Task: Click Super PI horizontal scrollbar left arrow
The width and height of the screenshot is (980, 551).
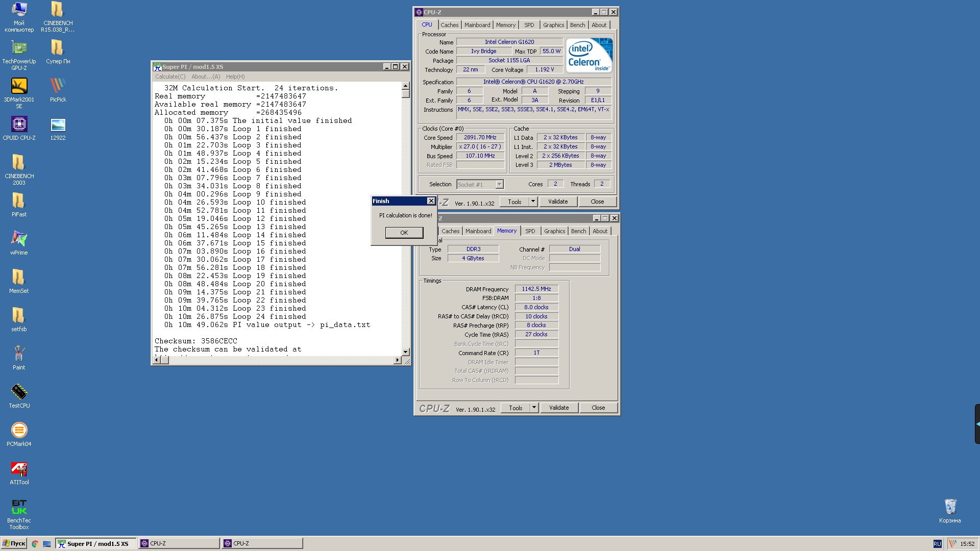Action: (157, 360)
